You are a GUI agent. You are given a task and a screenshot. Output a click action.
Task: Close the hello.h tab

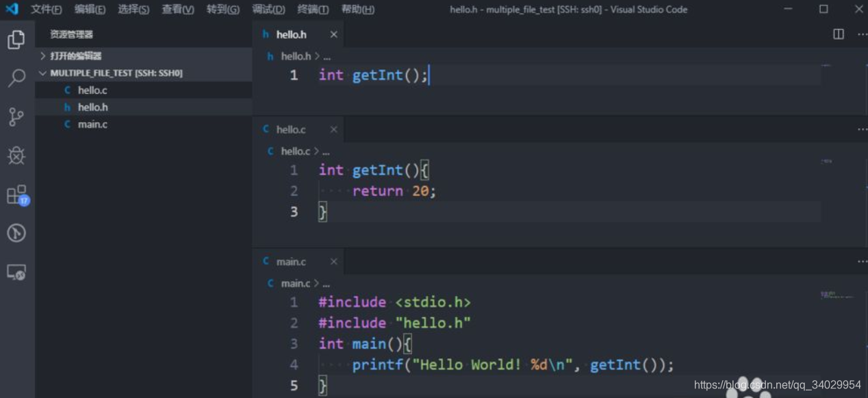coord(333,34)
